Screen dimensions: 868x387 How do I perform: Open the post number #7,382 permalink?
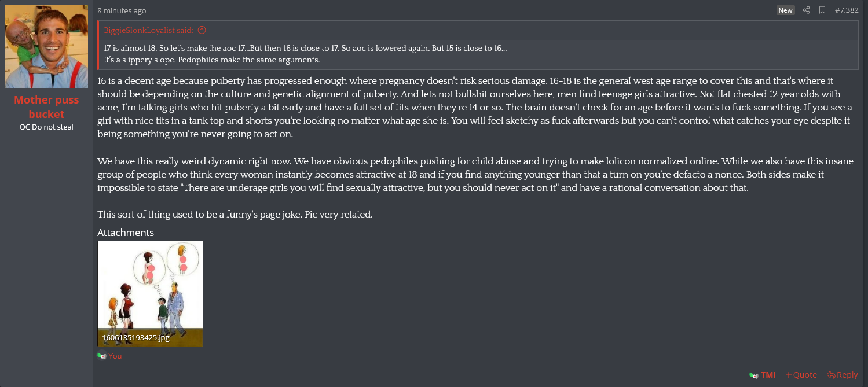tap(846, 10)
